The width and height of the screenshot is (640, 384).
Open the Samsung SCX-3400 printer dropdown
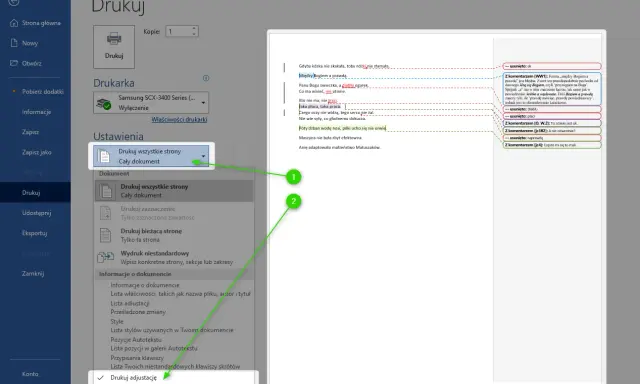point(151,102)
